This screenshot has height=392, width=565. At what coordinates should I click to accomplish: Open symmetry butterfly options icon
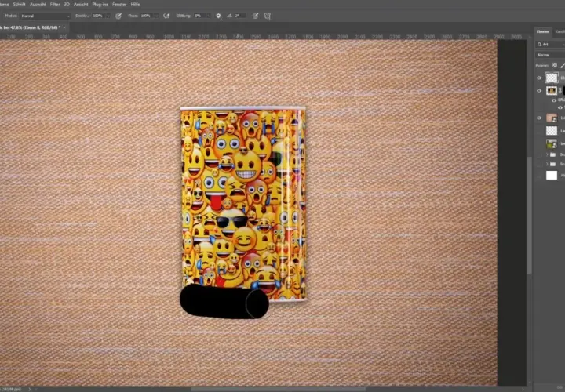pyautogui.click(x=268, y=16)
